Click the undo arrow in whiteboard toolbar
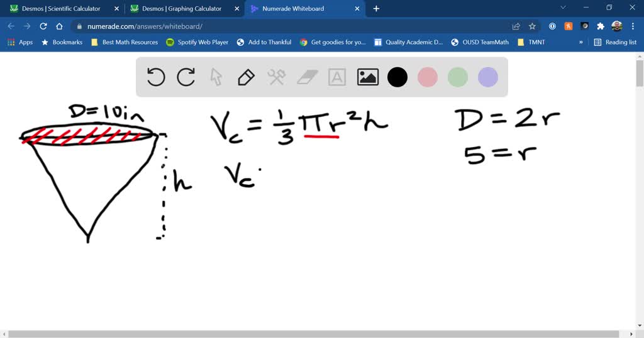 [156, 77]
